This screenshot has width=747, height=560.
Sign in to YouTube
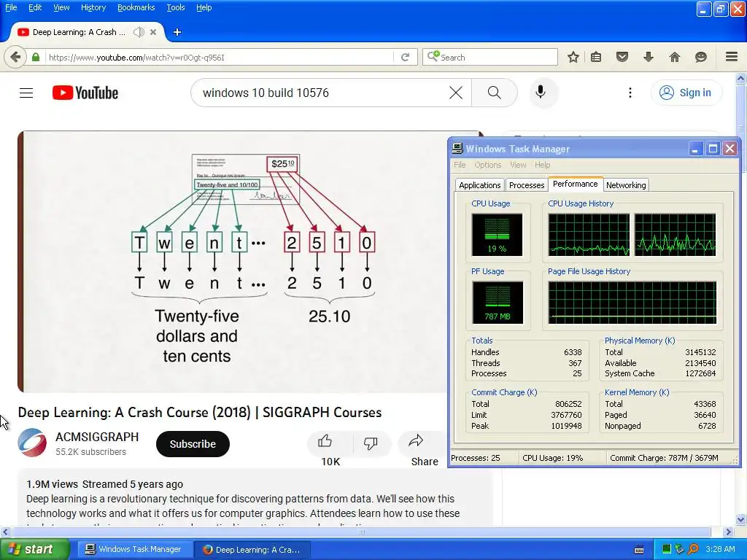tap(686, 93)
